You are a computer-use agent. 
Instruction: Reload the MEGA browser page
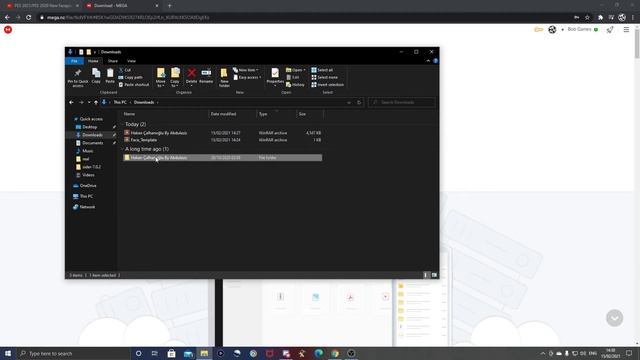click(29, 18)
